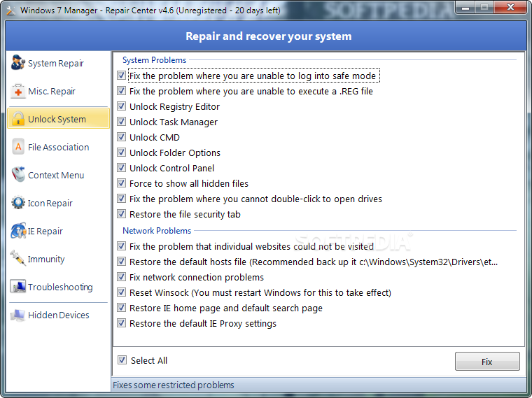
Task: Uncheck Unlock Registry Editor
Action: [121, 106]
